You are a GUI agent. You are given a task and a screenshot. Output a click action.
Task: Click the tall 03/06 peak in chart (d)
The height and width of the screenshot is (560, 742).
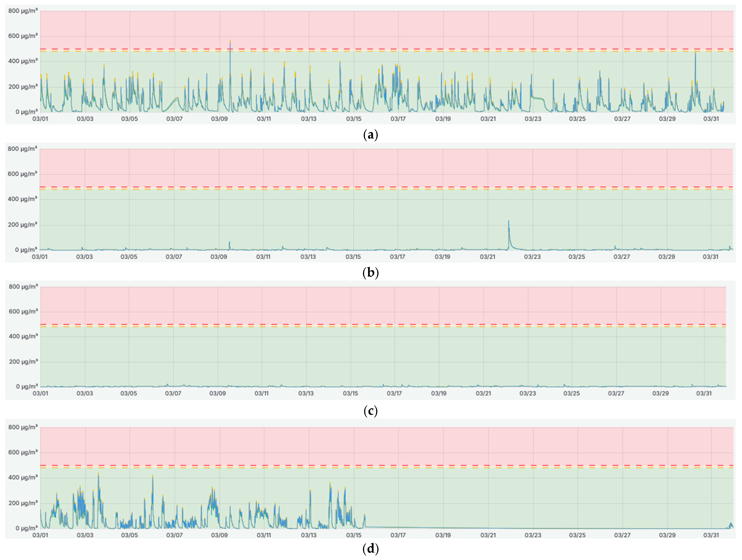tap(153, 478)
